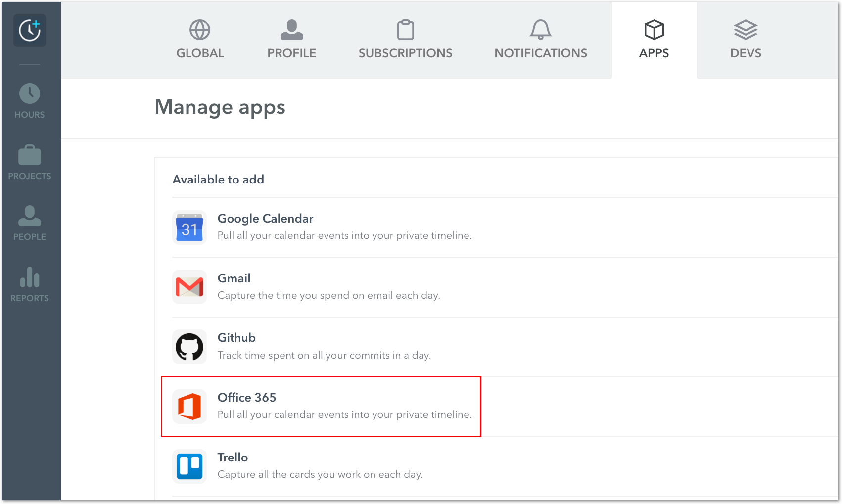Screen dimensions: 842x504
Task: Open Projects via the briefcase icon
Action: (x=29, y=156)
